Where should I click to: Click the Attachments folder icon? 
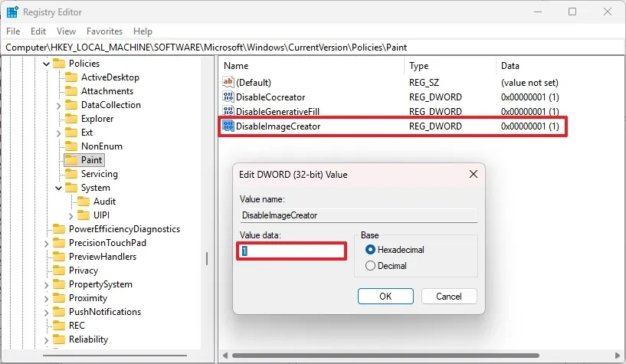pos(71,91)
